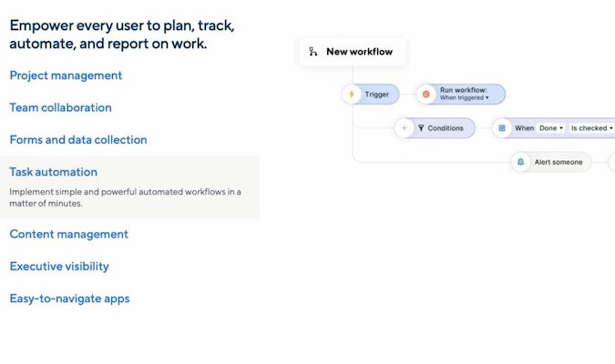Click the red clock Run workflow icon
Viewport: 615px width, 364px height.
tap(425, 94)
